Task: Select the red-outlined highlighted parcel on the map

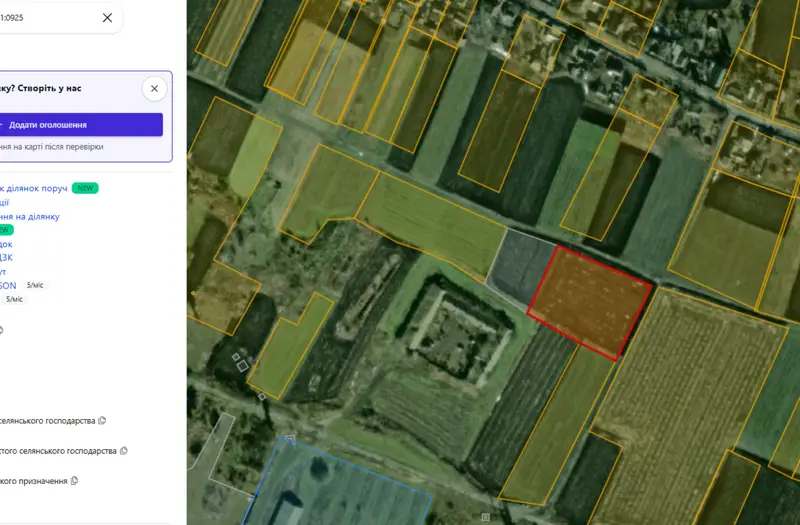Action: click(x=590, y=303)
